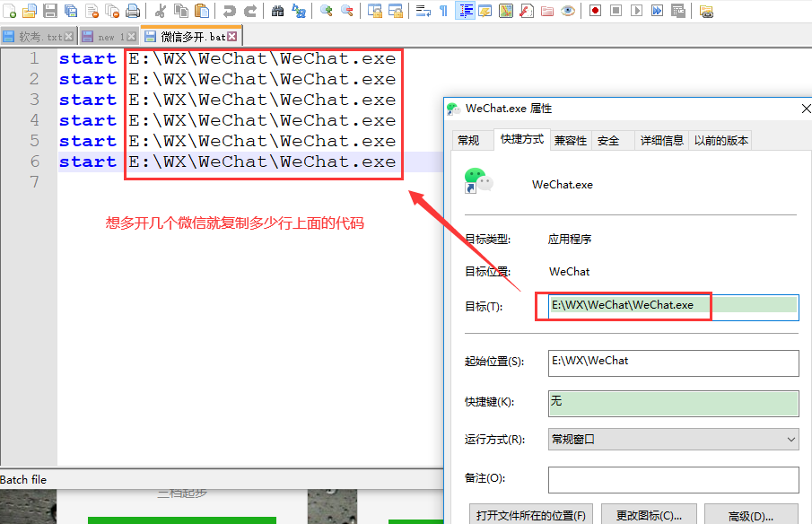This screenshot has height=524, width=812.
Task: Open Folder as Workspace icon
Action: (547, 11)
